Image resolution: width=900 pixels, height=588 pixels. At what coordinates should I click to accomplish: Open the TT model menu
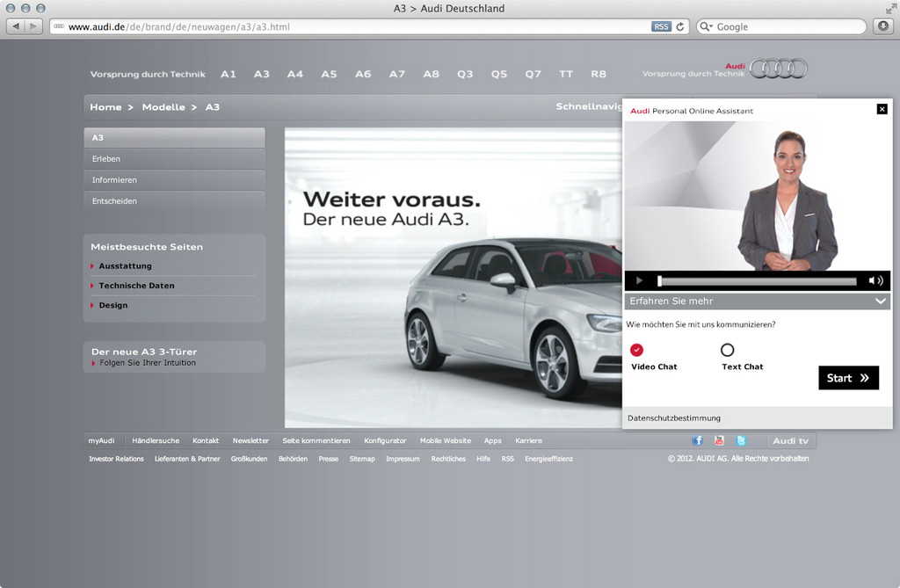(566, 74)
